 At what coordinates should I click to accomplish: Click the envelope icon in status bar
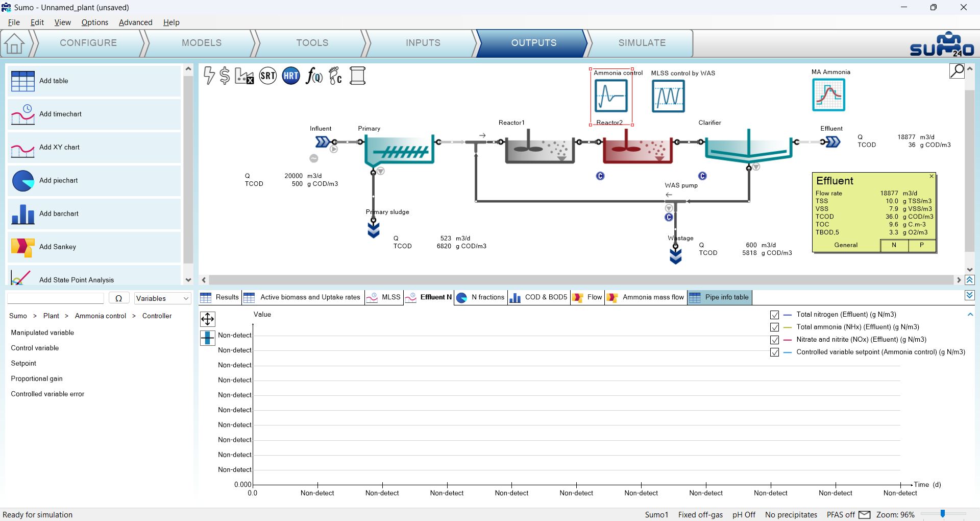[x=865, y=514]
